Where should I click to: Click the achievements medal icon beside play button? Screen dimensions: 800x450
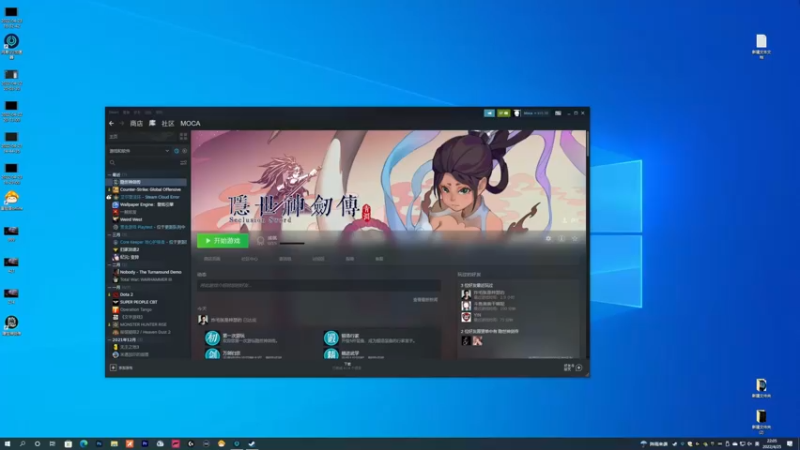point(261,240)
